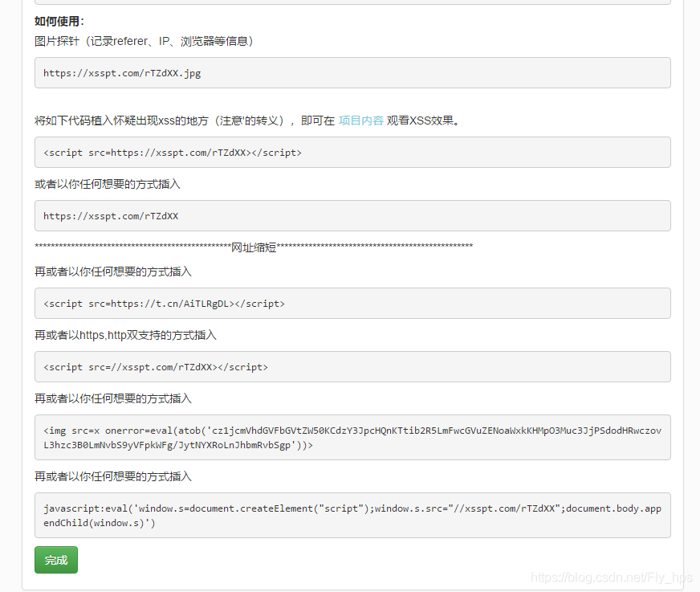Open the 项目内容 link
700x592 pixels.
point(360,120)
